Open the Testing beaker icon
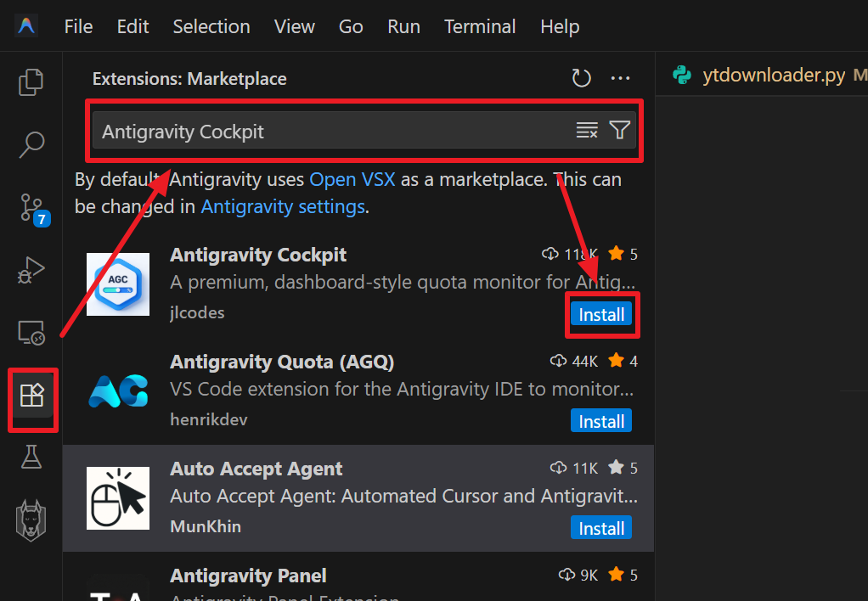The image size is (868, 601). (x=31, y=458)
